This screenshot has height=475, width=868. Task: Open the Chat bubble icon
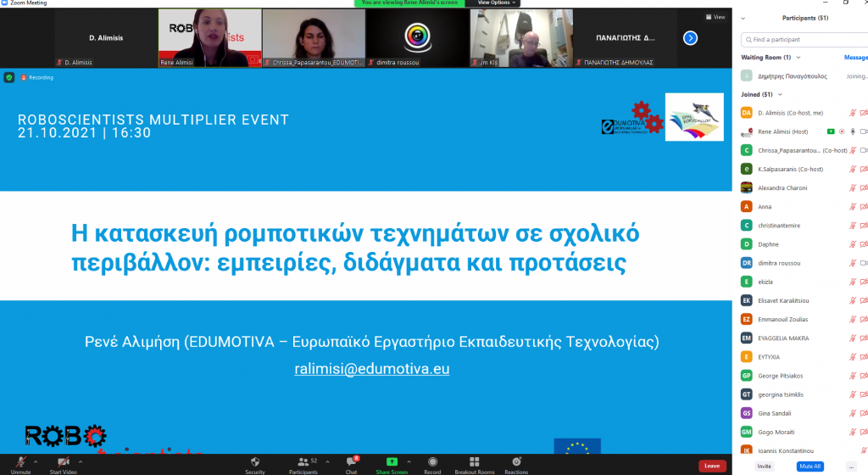click(352, 461)
